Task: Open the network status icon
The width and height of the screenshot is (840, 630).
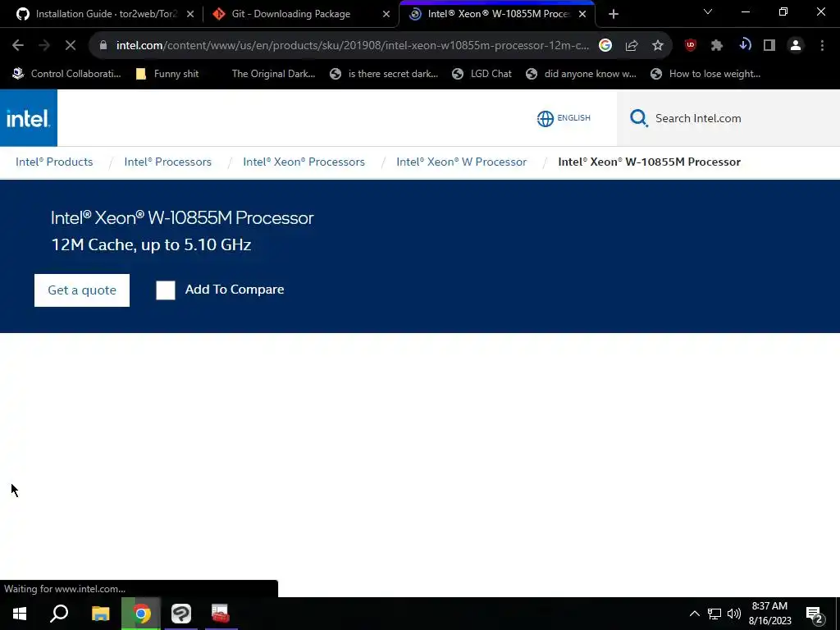Action: tap(714, 614)
